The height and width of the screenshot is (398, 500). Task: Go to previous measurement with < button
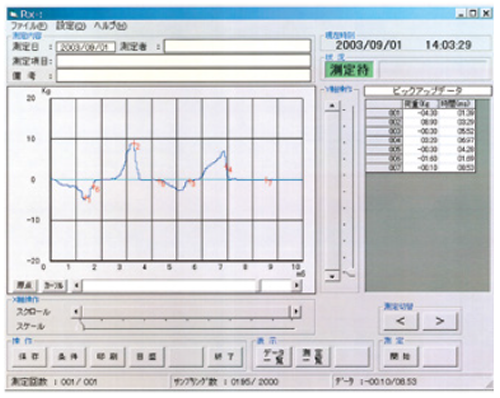(401, 321)
